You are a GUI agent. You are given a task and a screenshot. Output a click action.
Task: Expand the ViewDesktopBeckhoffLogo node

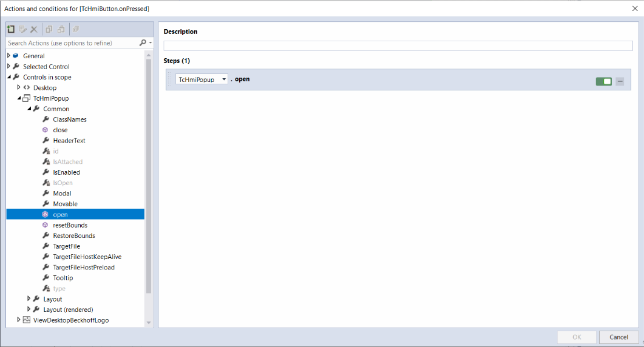tap(18, 320)
